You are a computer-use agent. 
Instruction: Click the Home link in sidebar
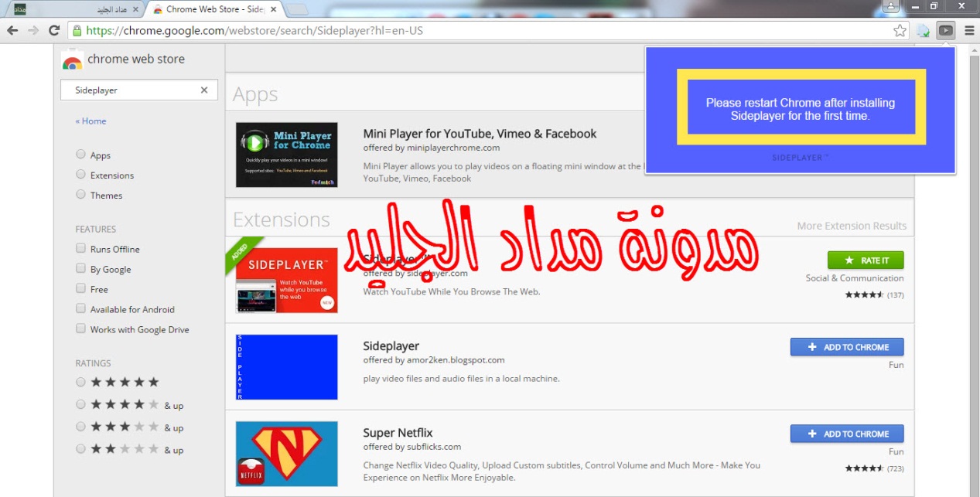[90, 121]
